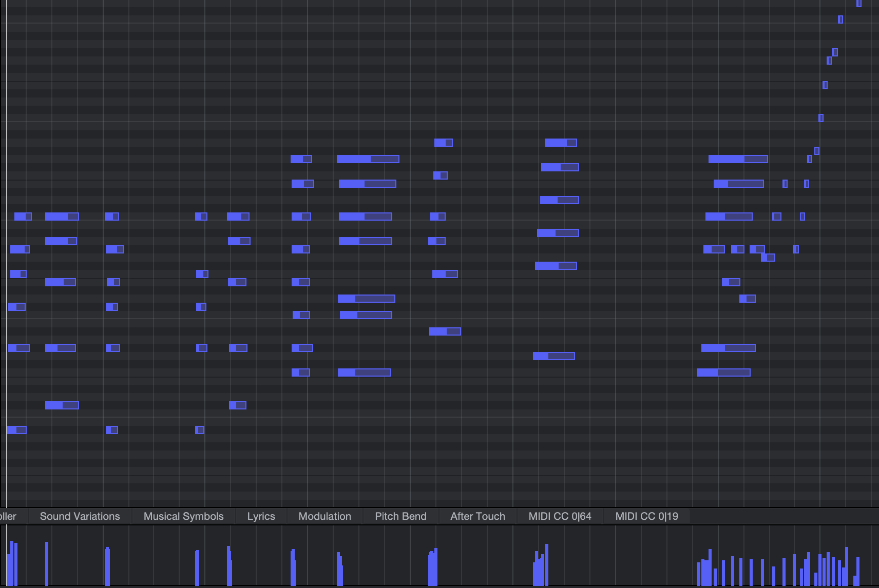This screenshot has height=588, width=879.
Task: Open the Musical Symbols lane
Action: click(184, 516)
